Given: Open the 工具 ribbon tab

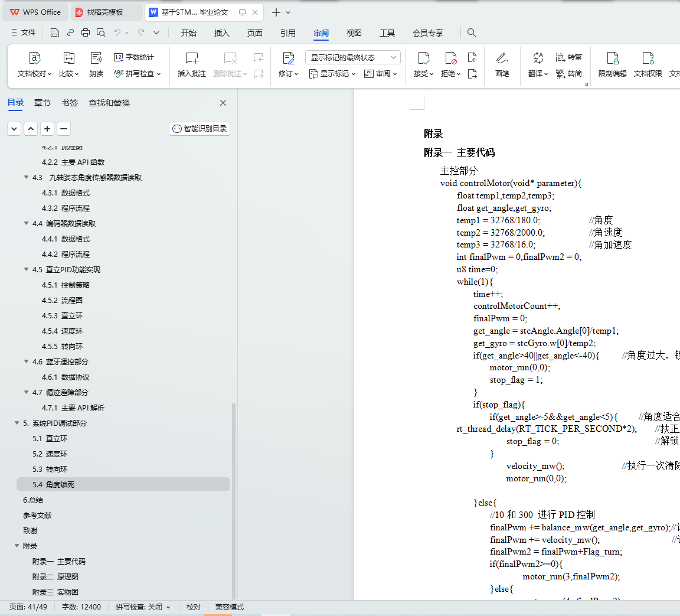Looking at the screenshot, I should pos(387,33).
